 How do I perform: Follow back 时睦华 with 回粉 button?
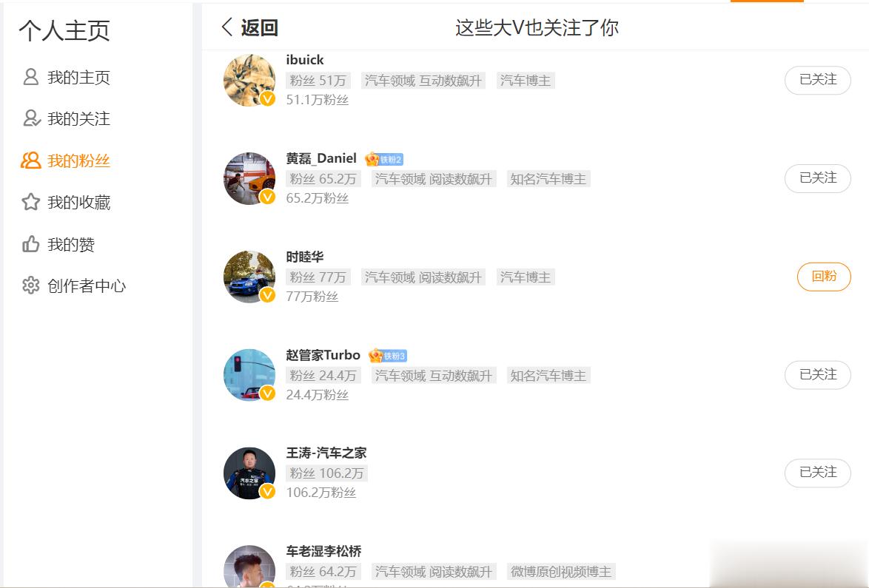tap(824, 277)
